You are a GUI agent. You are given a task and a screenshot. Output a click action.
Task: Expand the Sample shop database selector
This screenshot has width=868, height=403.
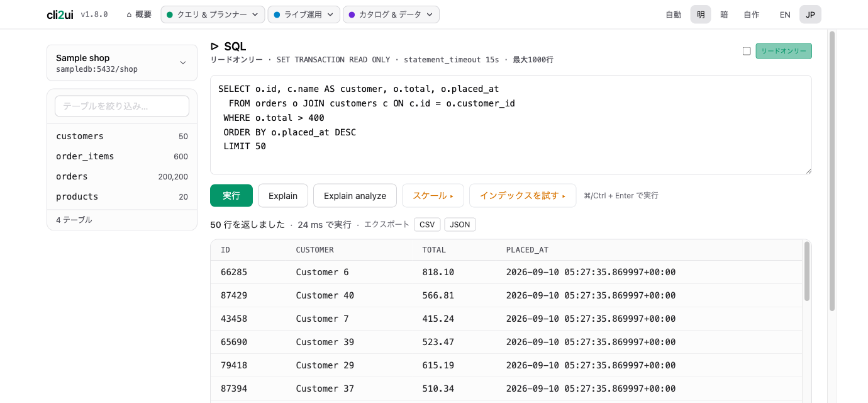coord(122,63)
